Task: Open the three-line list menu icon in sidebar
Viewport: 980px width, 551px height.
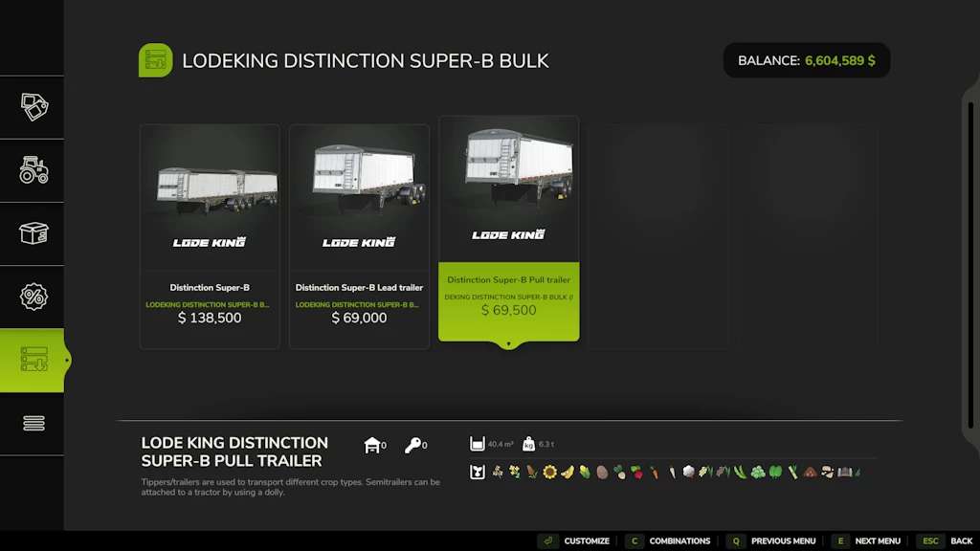Action: tap(33, 423)
